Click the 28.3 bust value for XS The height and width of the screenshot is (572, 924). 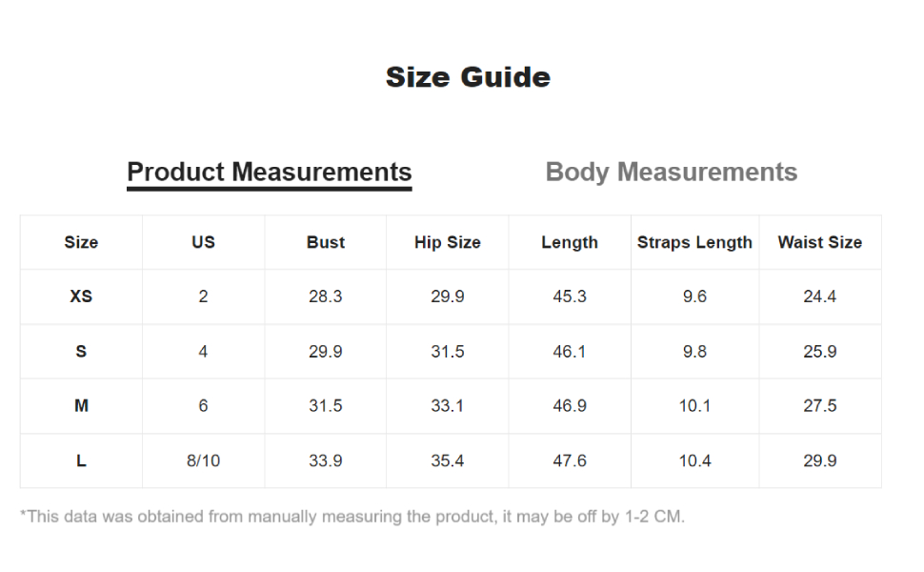325,296
